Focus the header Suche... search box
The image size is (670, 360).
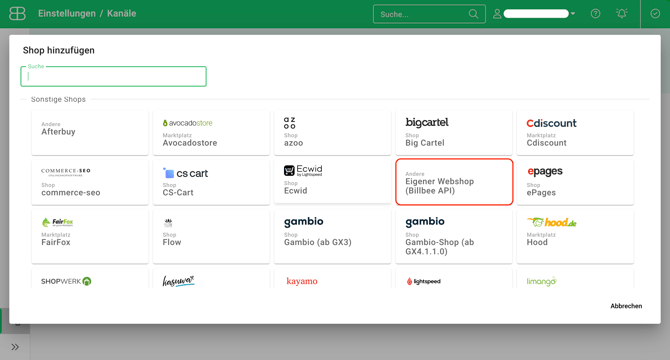tap(429, 14)
